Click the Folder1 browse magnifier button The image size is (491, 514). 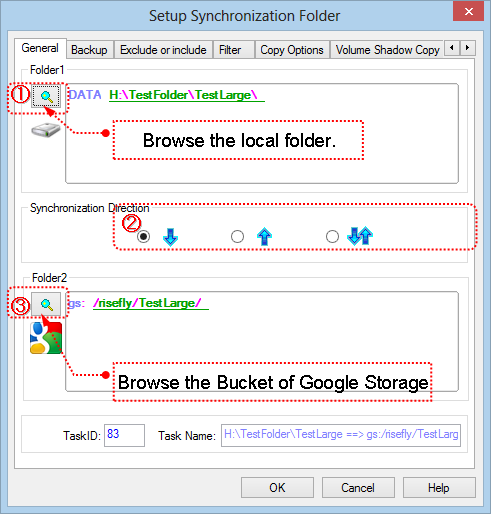pyautogui.click(x=46, y=96)
